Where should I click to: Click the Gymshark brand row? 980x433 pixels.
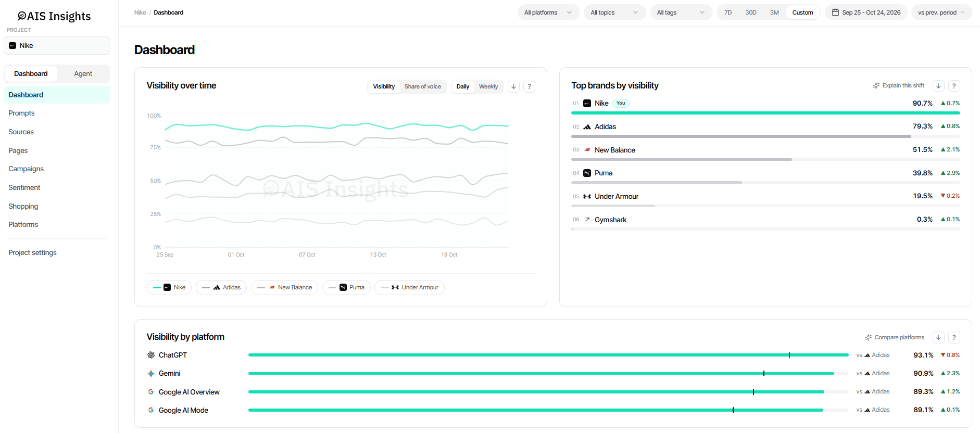(765, 222)
